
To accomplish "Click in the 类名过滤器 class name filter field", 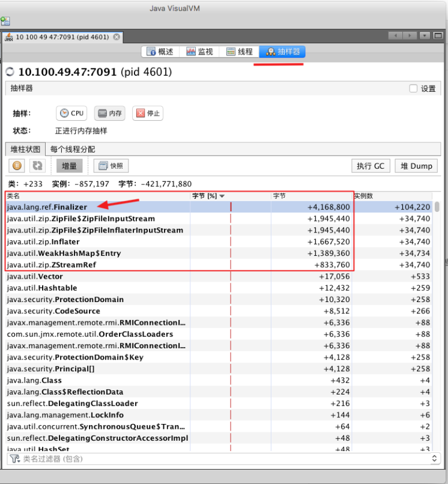I will tap(225, 459).
